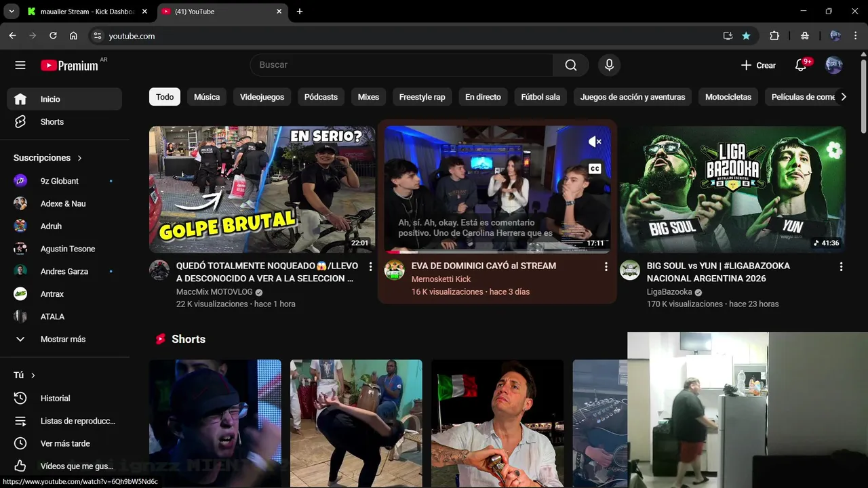Click the YouTube Premium logo

click(69, 65)
